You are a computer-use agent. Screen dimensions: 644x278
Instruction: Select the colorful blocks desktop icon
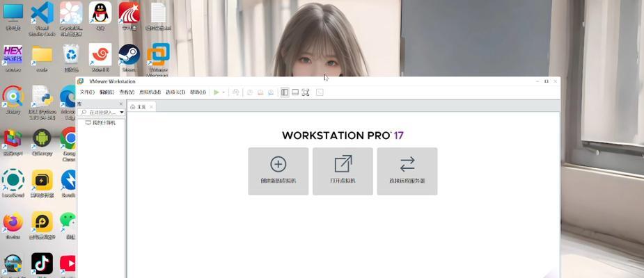(13, 142)
